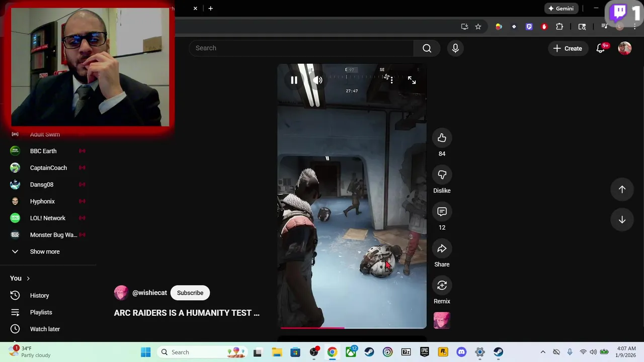The height and width of the screenshot is (362, 644).
Task: Click the install app icon in address bar
Action: (464, 27)
